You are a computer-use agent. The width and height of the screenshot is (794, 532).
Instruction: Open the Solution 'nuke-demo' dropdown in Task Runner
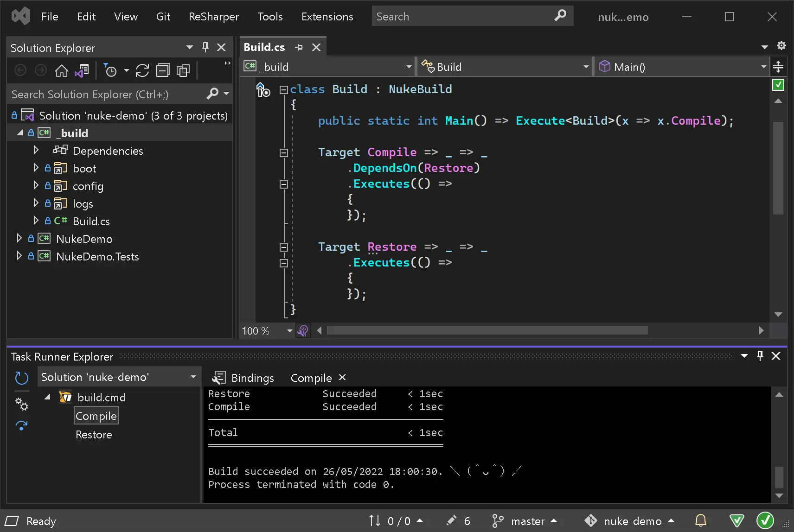(x=193, y=377)
